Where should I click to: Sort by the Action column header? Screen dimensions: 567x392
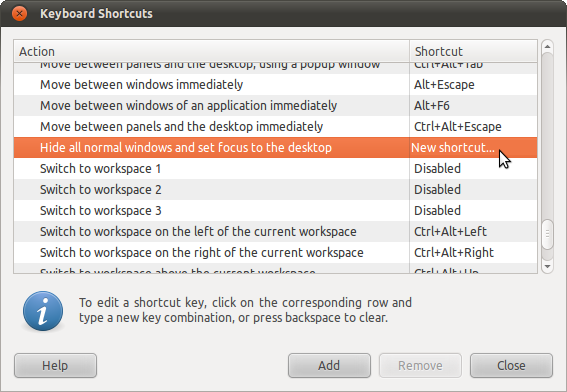[212, 51]
